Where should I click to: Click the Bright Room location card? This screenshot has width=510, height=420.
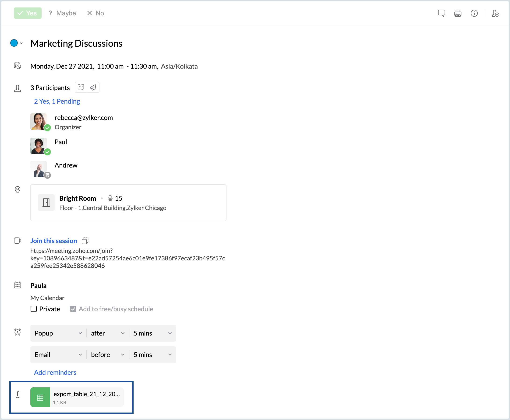click(128, 203)
